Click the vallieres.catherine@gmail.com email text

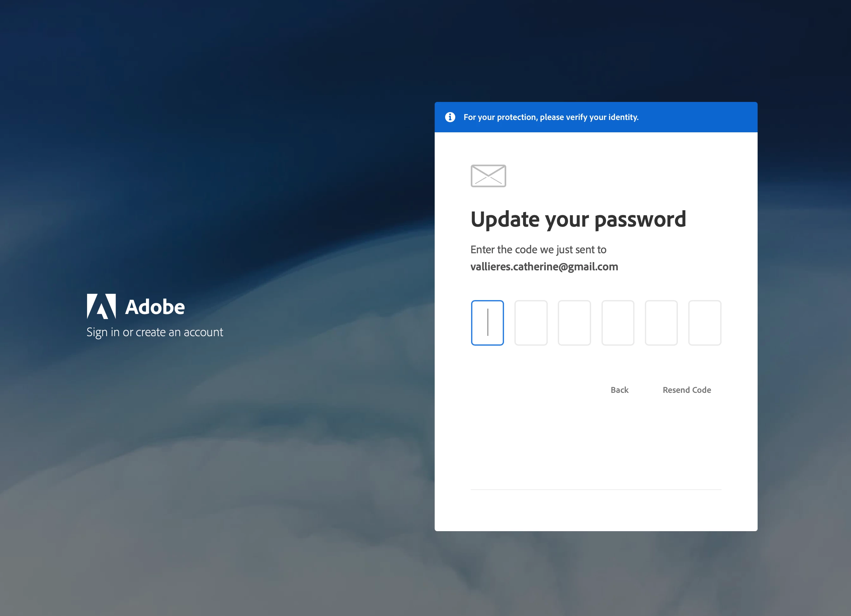click(x=544, y=267)
